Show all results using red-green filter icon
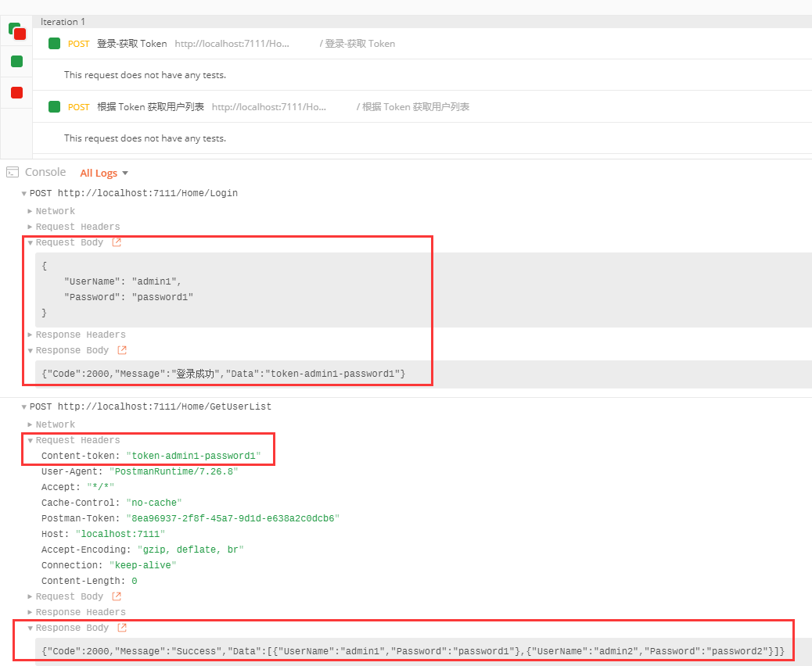 coord(16,31)
